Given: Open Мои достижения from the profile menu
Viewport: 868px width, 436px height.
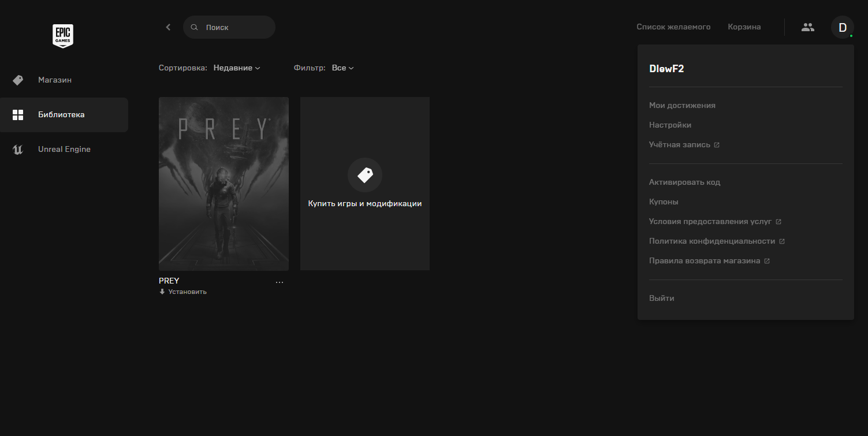Looking at the screenshot, I should pyautogui.click(x=682, y=106).
